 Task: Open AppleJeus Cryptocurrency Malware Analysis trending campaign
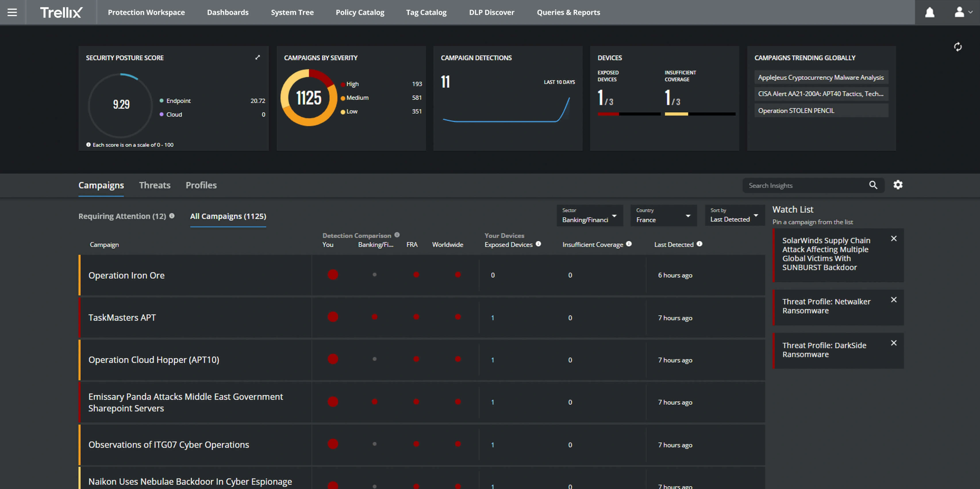(821, 77)
